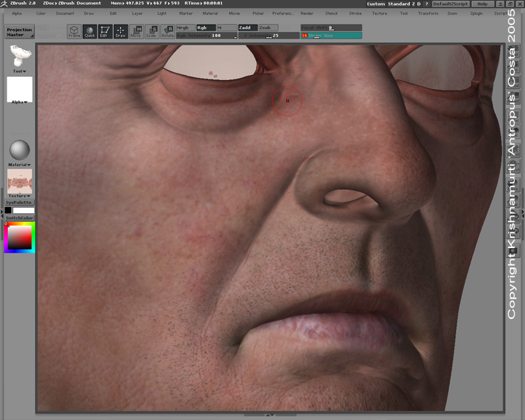This screenshot has width=525, height=420.
Task: Click the Frame tool icon
Action: pyautogui.click(x=74, y=31)
